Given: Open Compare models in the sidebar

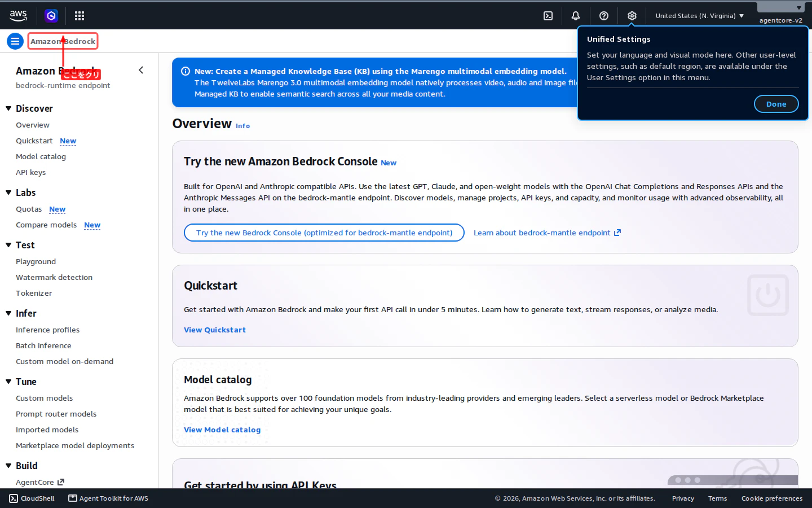Looking at the screenshot, I should 46,225.
